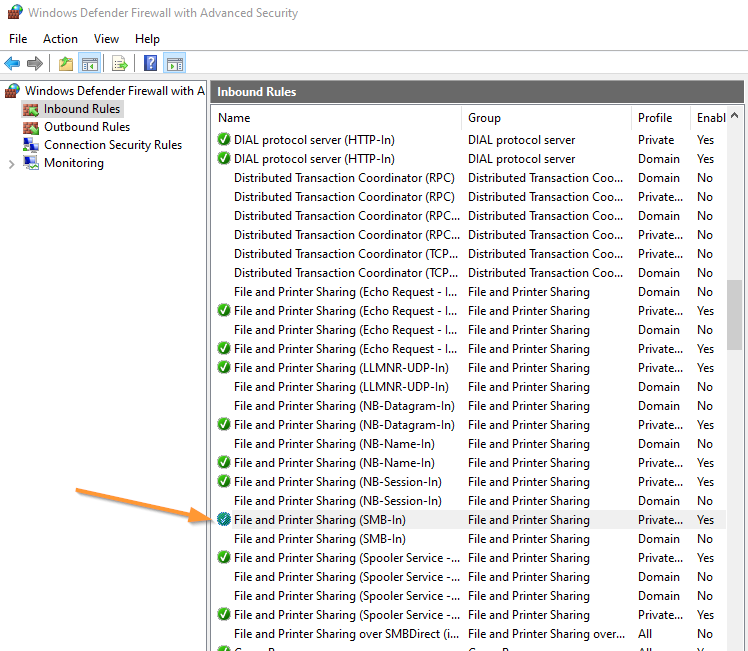Click green checkmark beside NB-Name-In Private rule
Viewport: 748px width, 651px height.
[224, 463]
